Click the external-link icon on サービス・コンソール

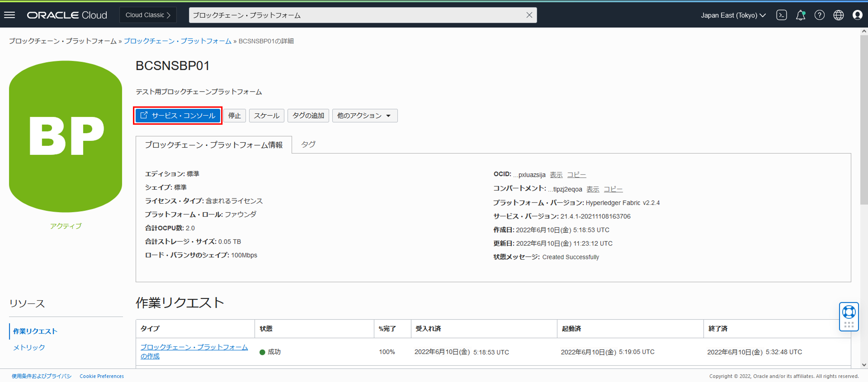coord(144,115)
